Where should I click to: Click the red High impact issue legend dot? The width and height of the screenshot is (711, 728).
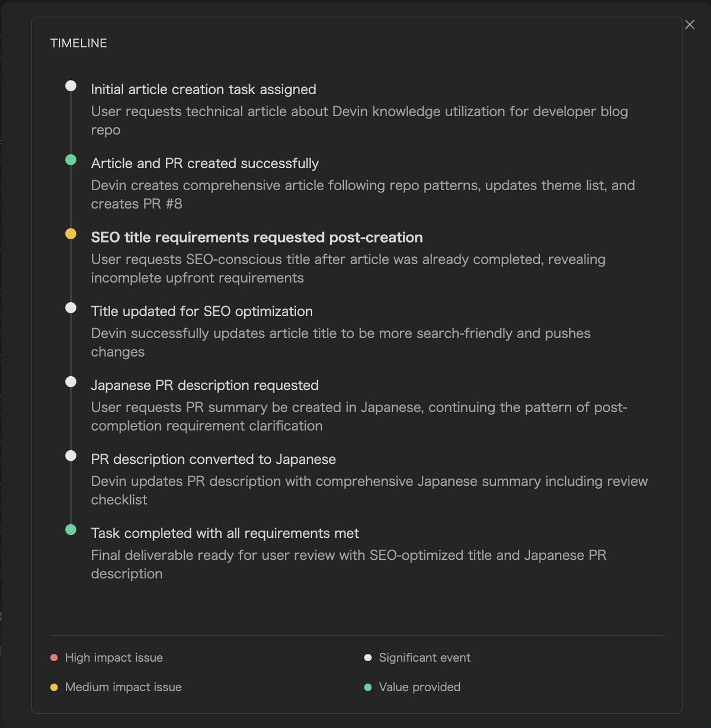(54, 658)
